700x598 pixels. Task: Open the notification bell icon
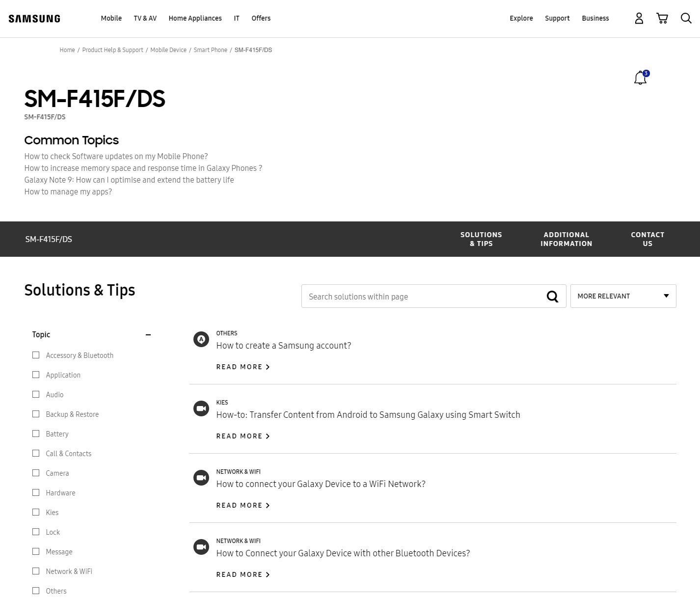point(640,78)
